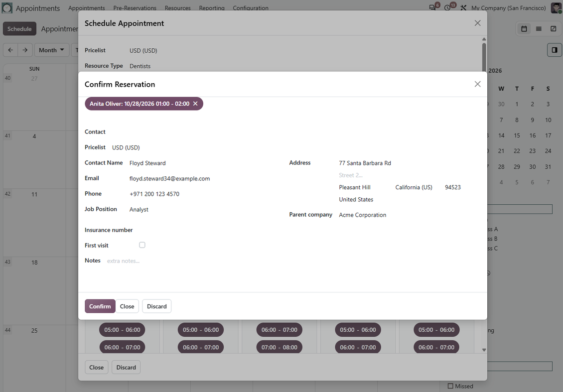This screenshot has height=392, width=563.
Task: Click Close in Confirm Reservation footer
Action: pyautogui.click(x=127, y=306)
